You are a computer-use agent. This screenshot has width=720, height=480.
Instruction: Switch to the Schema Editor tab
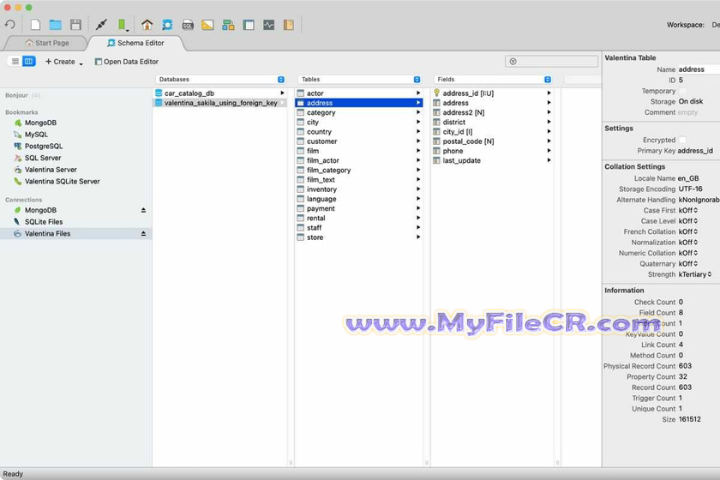click(136, 43)
